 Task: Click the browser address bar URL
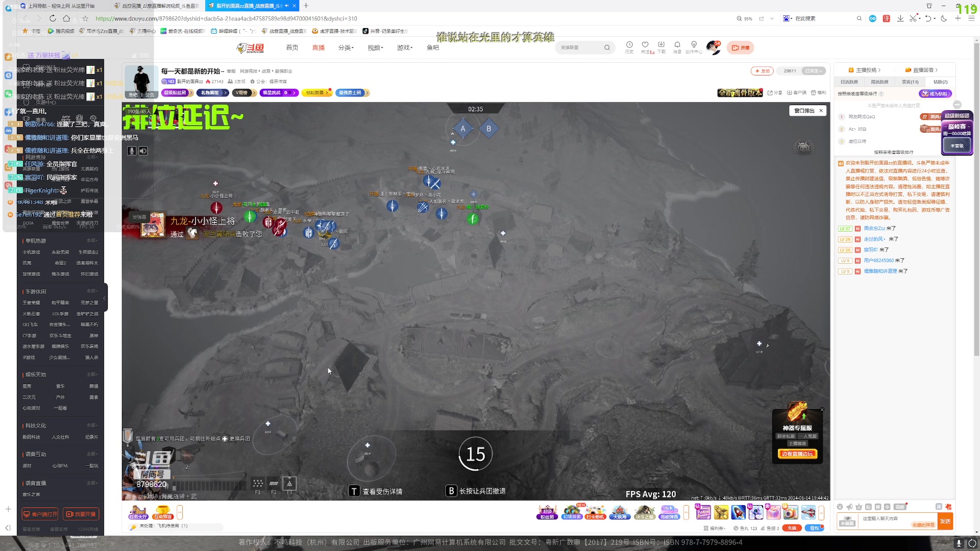click(226, 18)
